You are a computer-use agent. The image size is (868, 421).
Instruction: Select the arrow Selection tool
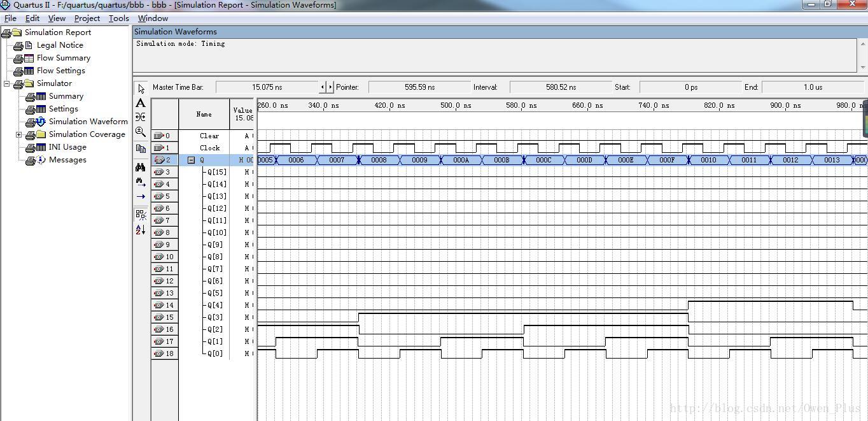tap(141, 89)
